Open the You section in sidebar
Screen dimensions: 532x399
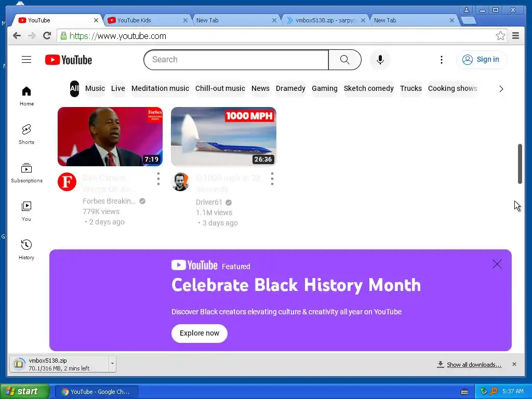coord(26,211)
